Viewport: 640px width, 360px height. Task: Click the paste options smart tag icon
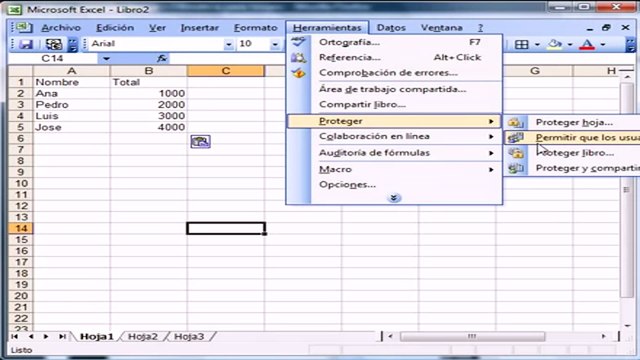[200, 142]
